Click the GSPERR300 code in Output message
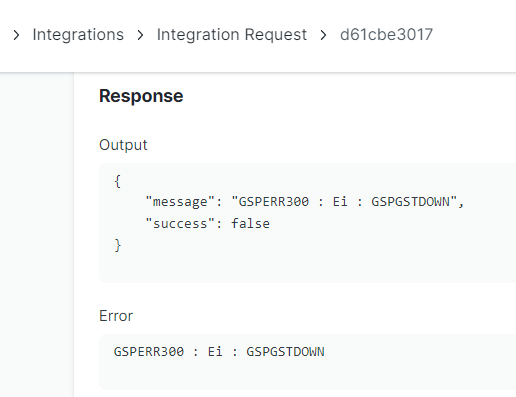 pos(274,202)
